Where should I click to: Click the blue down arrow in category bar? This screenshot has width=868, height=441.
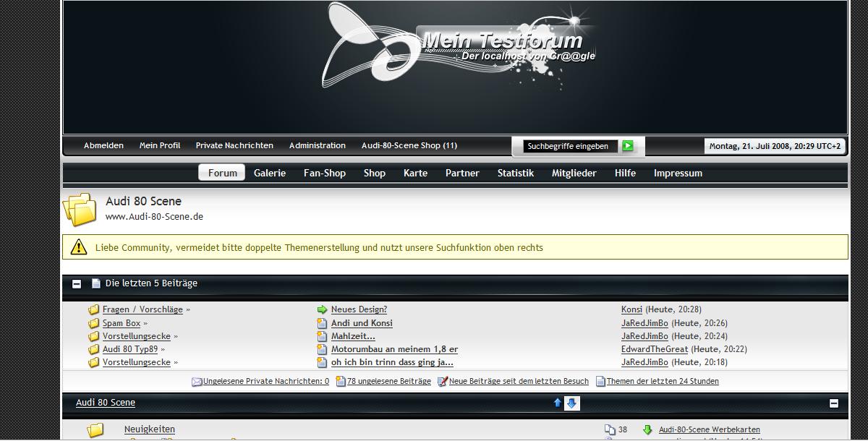[x=571, y=403]
